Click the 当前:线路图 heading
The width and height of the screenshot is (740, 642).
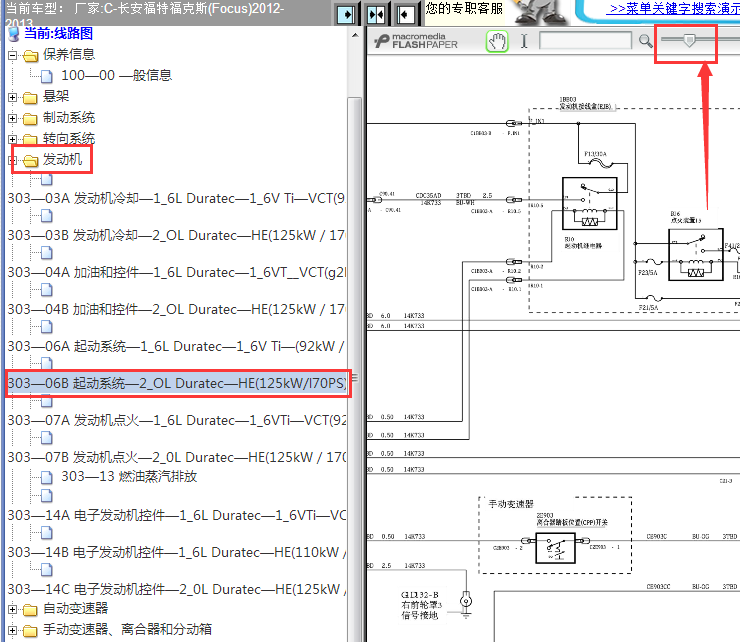click(59, 34)
